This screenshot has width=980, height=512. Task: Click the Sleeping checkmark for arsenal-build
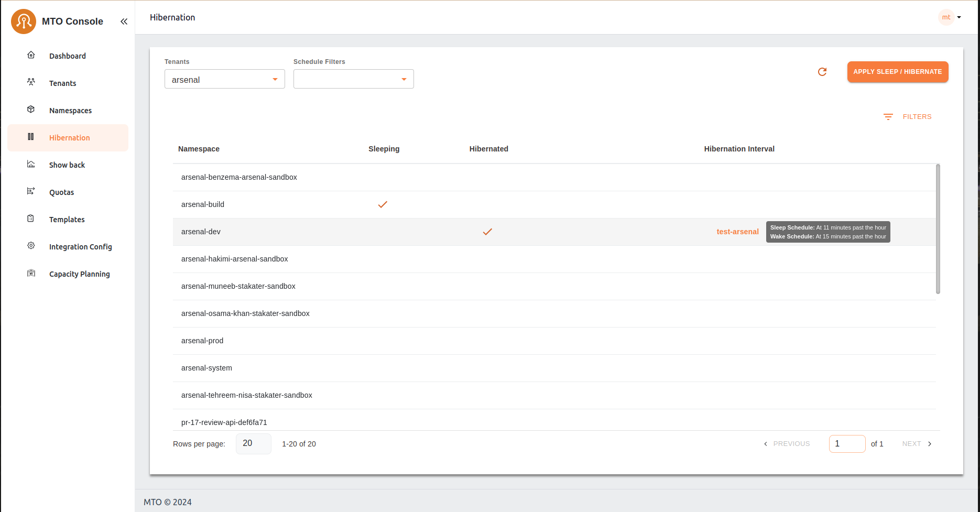tap(383, 204)
